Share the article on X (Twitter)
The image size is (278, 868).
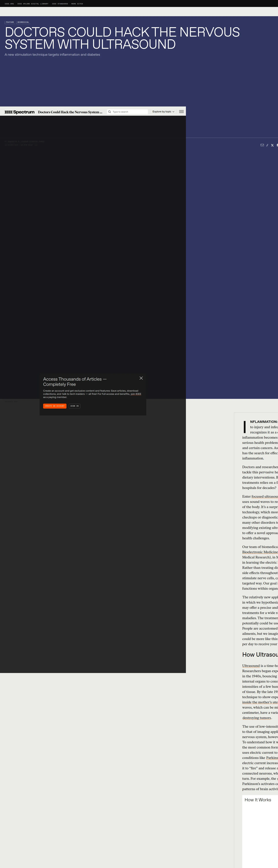pos(272,145)
